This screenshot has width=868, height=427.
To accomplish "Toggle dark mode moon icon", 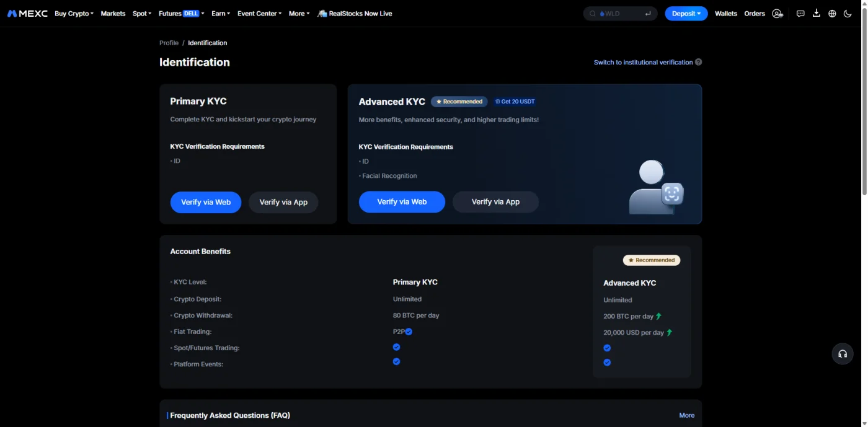I will 848,14.
